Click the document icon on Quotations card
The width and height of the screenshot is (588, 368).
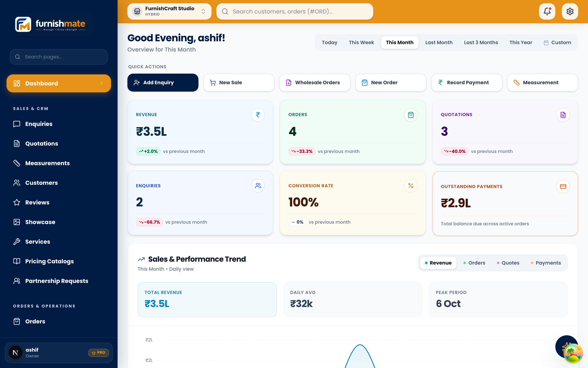[x=563, y=115]
